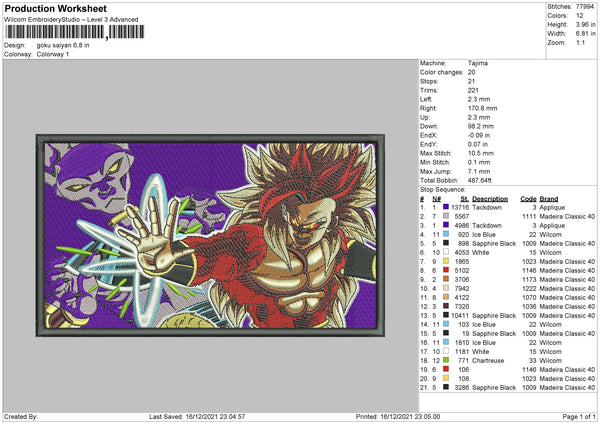Viewport: 600px width, 424px height.
Task: Click 'Chartreuse' description in row 18
Action: [488, 360]
